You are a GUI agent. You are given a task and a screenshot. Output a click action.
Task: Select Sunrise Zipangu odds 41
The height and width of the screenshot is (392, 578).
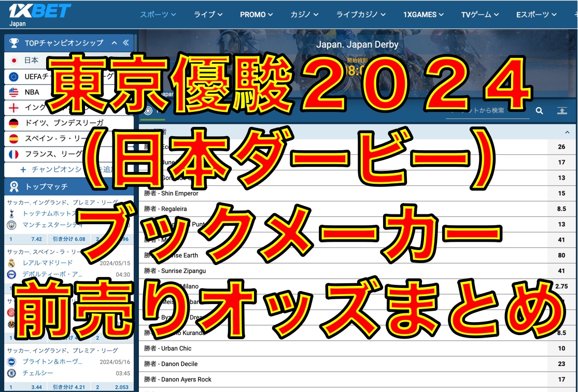(x=561, y=270)
